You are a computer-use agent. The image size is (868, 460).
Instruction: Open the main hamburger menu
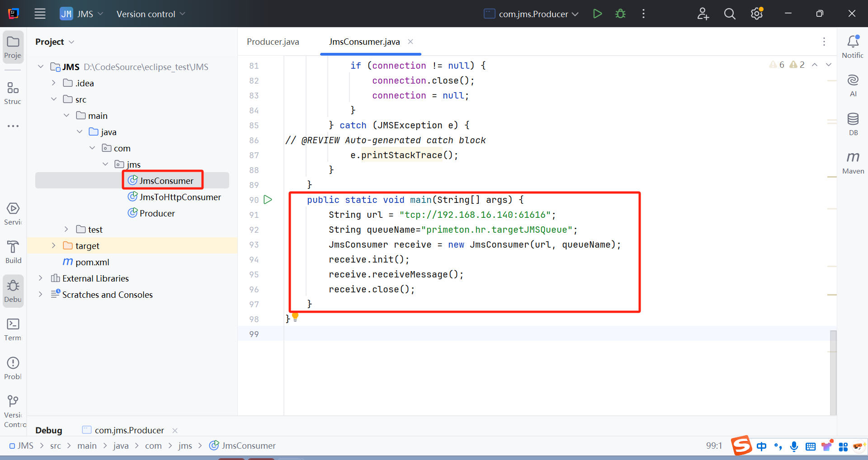[x=40, y=14]
